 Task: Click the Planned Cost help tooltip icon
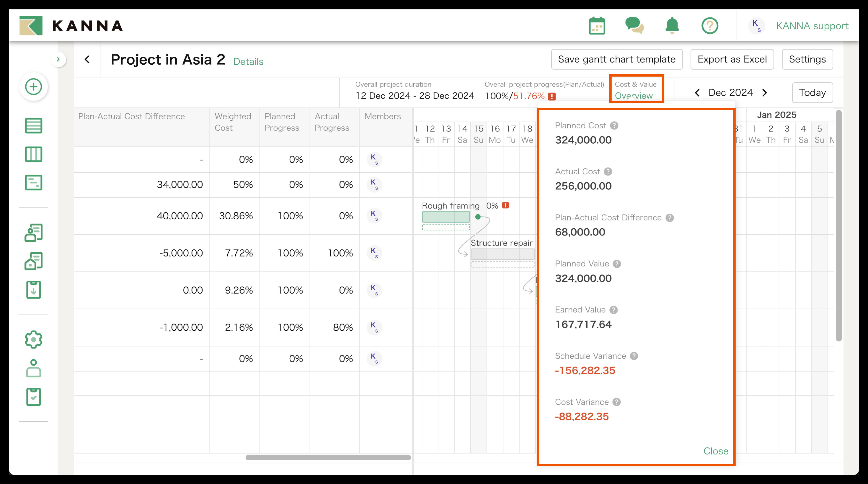point(614,126)
